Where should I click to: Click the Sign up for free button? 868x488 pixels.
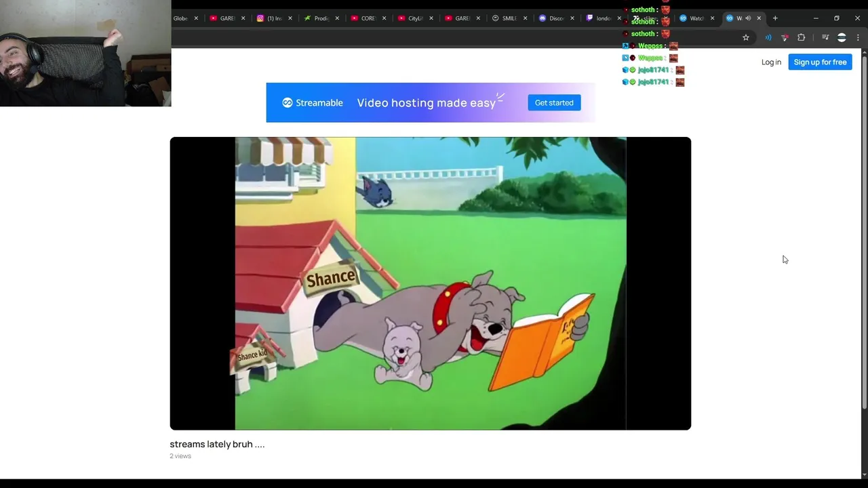820,62
